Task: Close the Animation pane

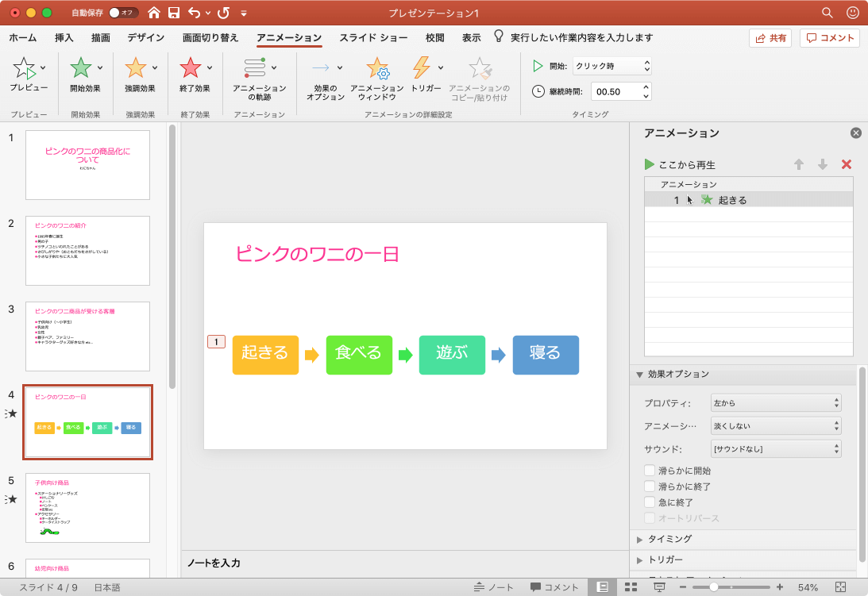Action: tap(856, 133)
